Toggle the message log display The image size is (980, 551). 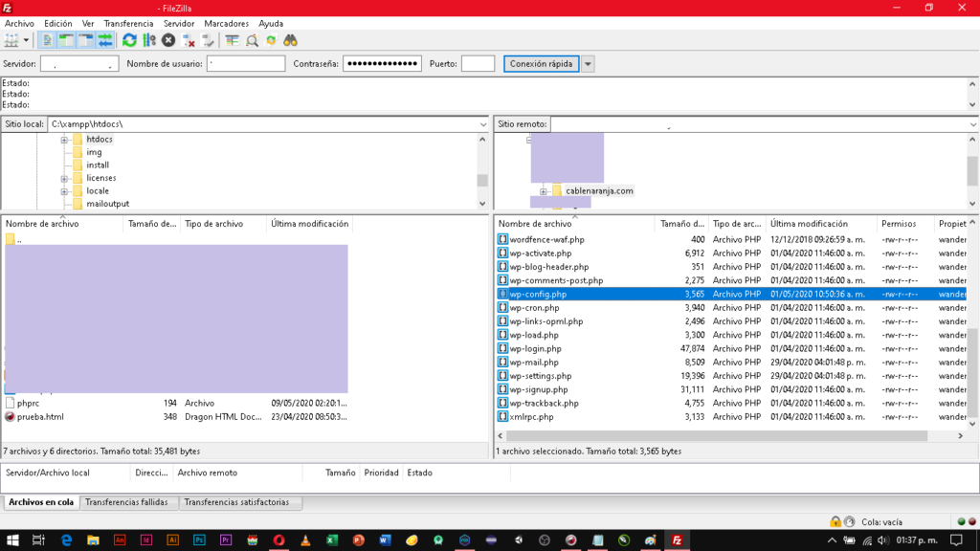[47, 40]
